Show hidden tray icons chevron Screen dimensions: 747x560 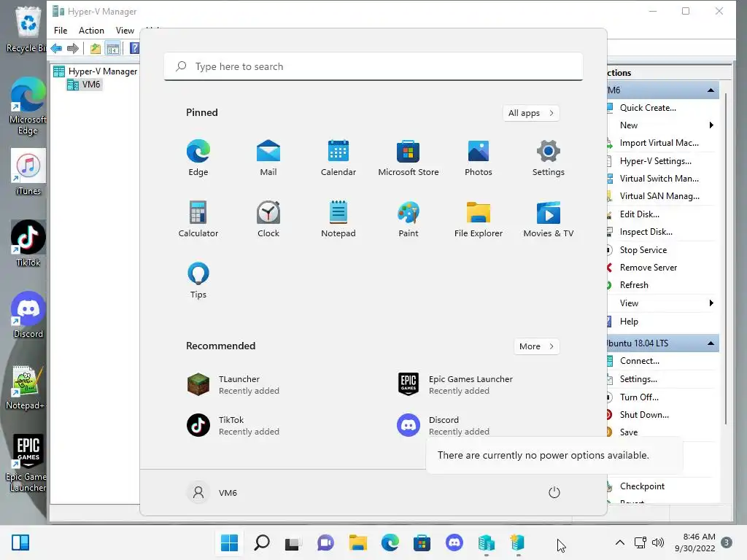point(620,542)
